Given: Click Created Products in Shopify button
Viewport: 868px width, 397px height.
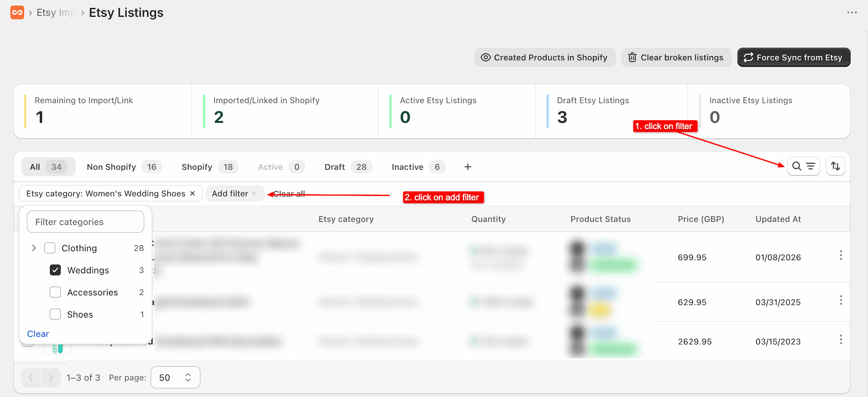Looking at the screenshot, I should [x=545, y=57].
